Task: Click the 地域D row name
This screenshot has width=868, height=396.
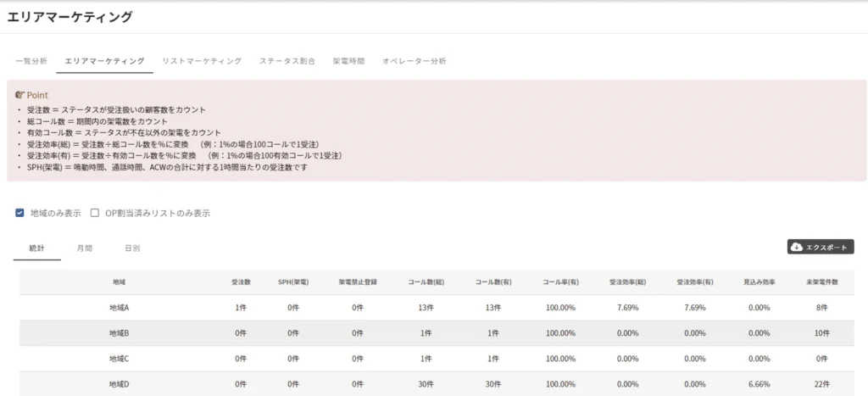Action: coord(119,384)
